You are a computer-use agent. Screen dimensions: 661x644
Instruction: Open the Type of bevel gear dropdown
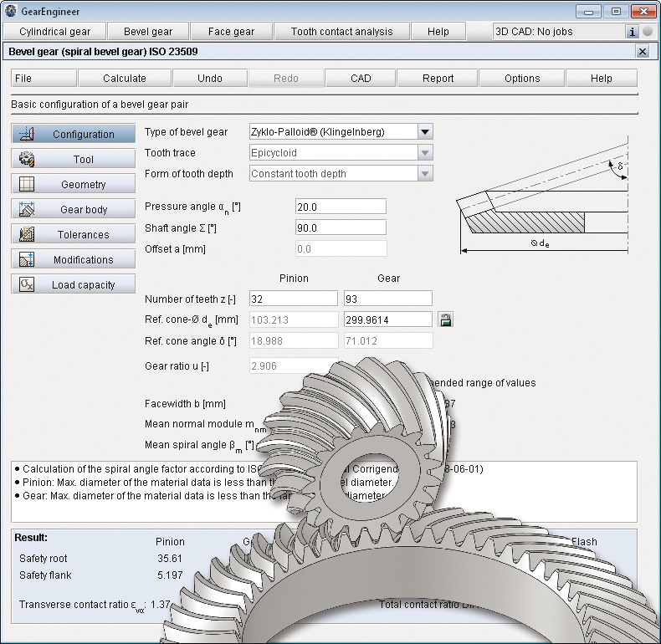point(425,132)
